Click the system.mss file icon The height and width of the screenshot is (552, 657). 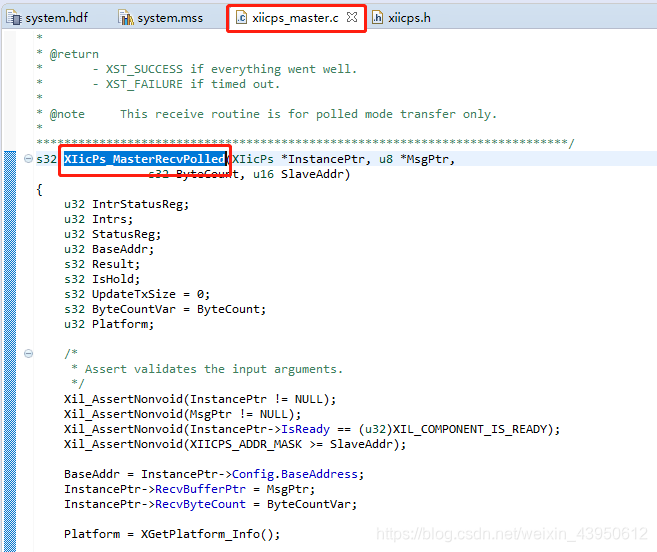click(x=125, y=18)
